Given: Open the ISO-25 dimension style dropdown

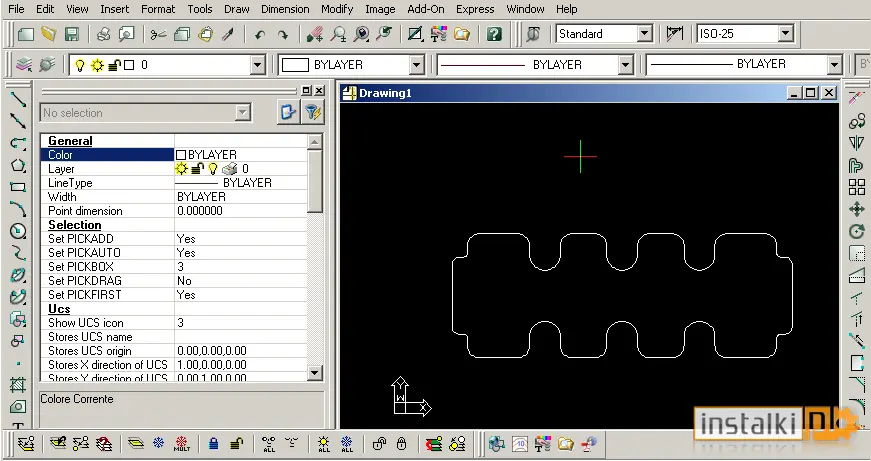Looking at the screenshot, I should tap(785, 34).
